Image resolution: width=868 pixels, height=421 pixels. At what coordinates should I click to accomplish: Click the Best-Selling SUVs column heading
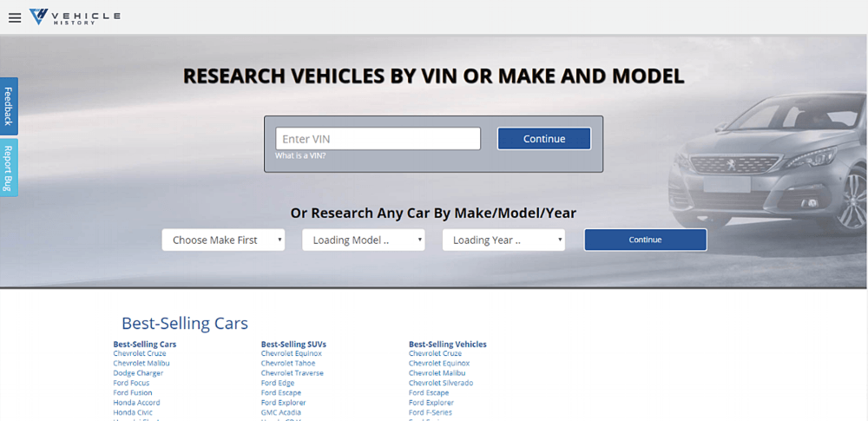tap(293, 344)
